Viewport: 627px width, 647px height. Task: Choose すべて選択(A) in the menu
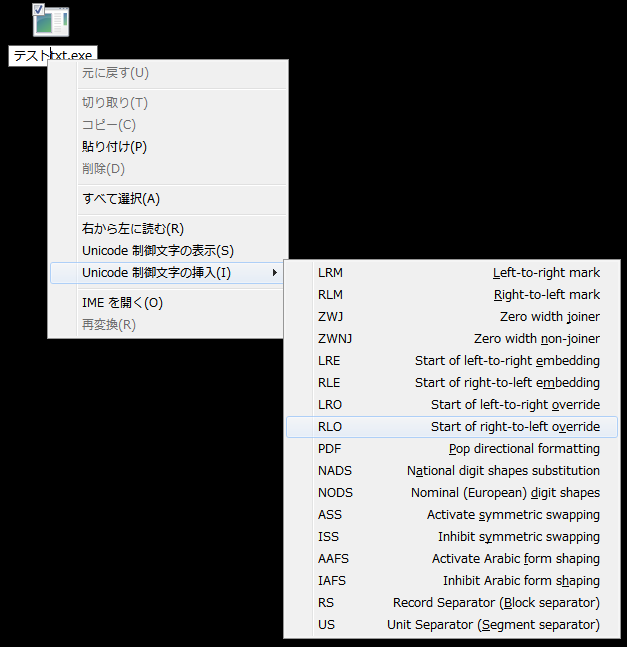(x=120, y=199)
